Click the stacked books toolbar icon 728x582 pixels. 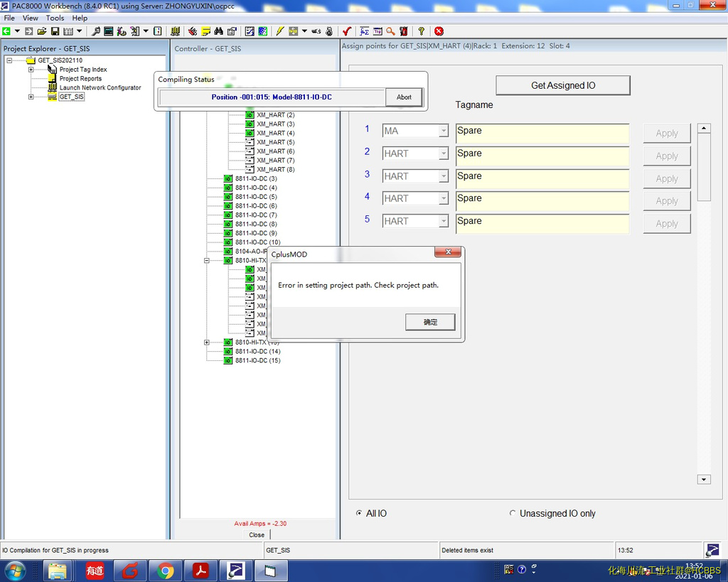[x=175, y=31]
